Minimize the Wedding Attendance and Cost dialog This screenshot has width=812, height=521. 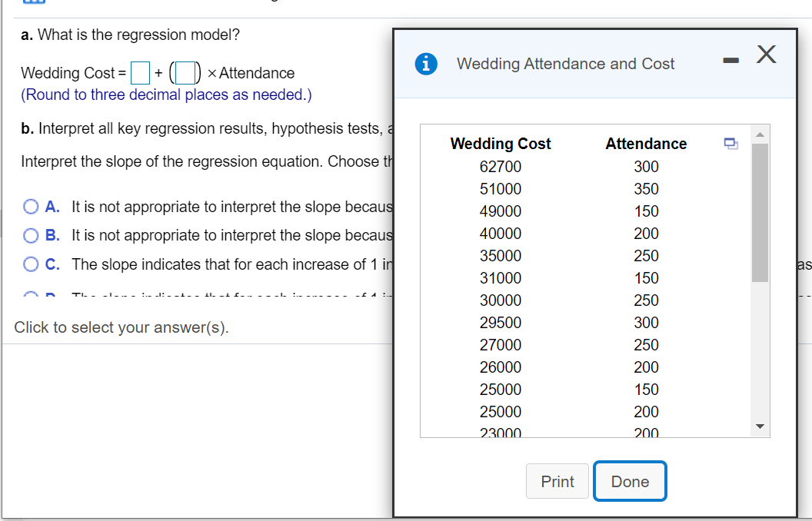point(730,61)
